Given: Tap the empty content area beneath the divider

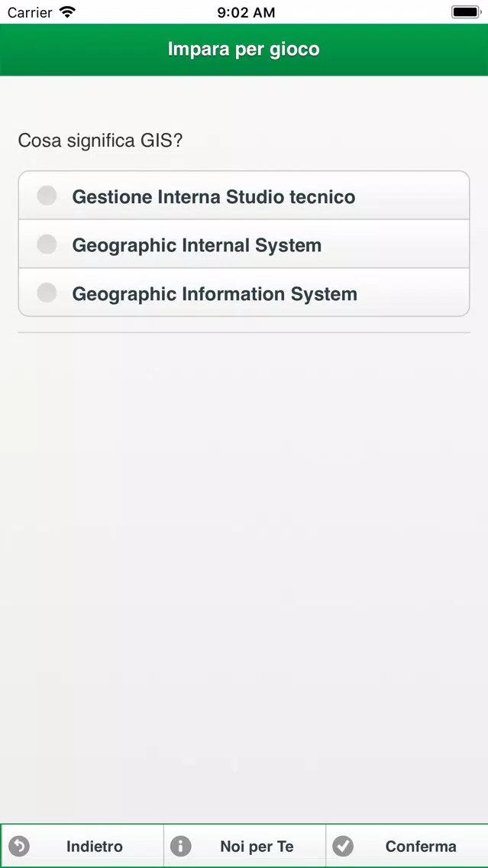Looking at the screenshot, I should tap(244, 575).
